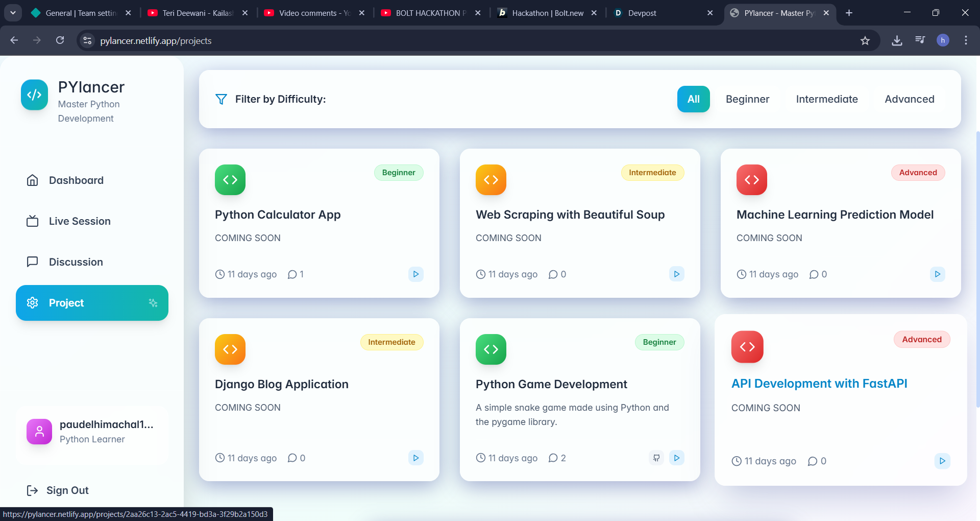This screenshot has width=980, height=521.
Task: Click the Beginner badge on Python Game Development
Action: [659, 342]
